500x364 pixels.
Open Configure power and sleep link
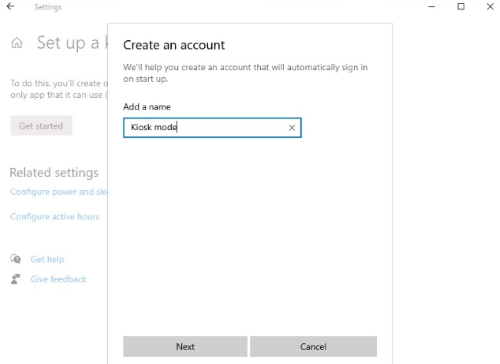pos(59,192)
